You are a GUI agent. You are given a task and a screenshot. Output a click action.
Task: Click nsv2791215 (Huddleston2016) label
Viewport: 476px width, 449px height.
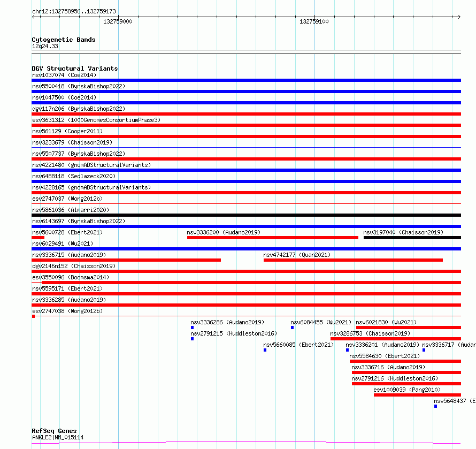pyautogui.click(x=234, y=333)
